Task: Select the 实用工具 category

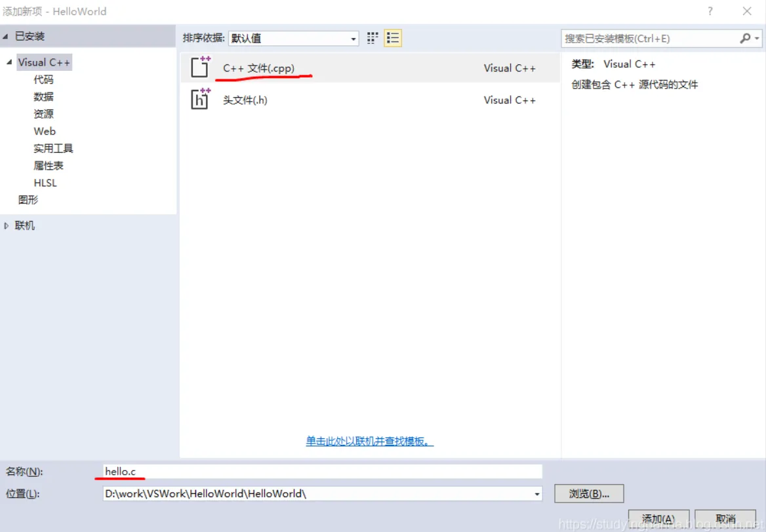Action: 53,148
